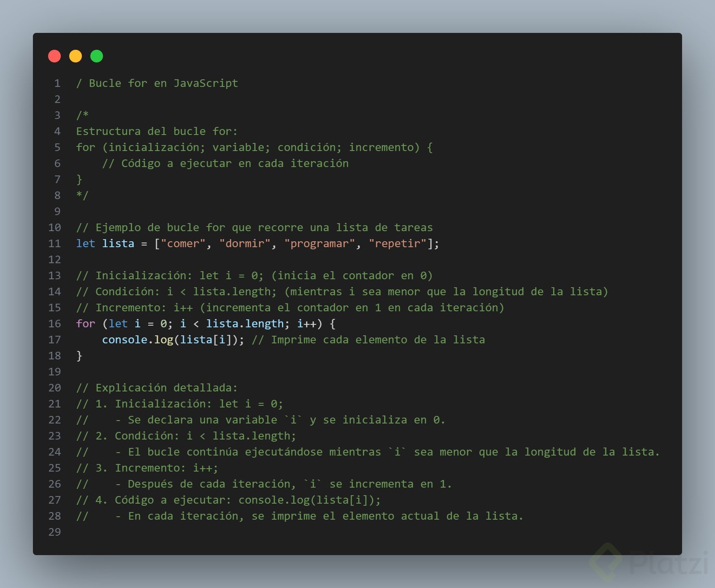This screenshot has width=715, height=588.
Task: Click "console" on line 17
Action: 125,340
